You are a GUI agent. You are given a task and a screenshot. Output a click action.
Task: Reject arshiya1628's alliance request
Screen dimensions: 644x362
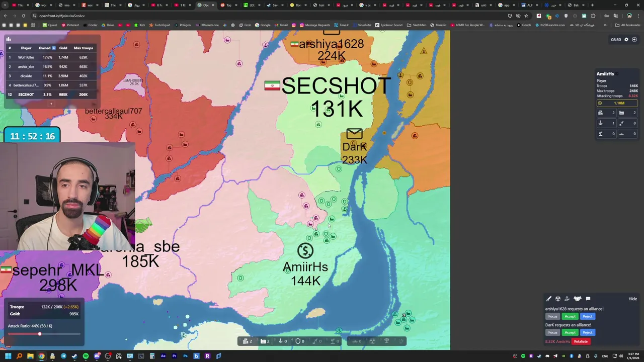(588, 316)
